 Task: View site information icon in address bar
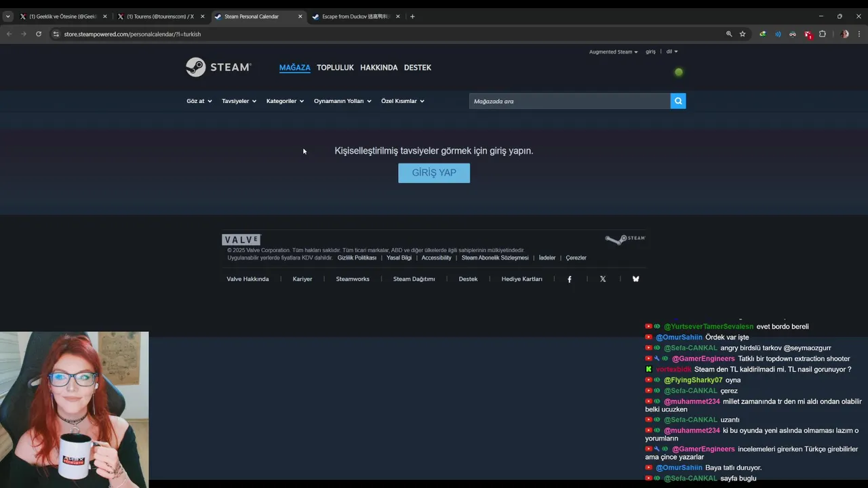pos(56,34)
